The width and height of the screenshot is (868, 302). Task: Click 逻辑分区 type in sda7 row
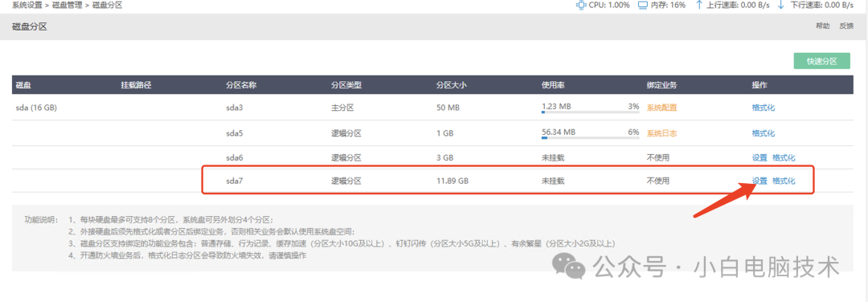(346, 181)
